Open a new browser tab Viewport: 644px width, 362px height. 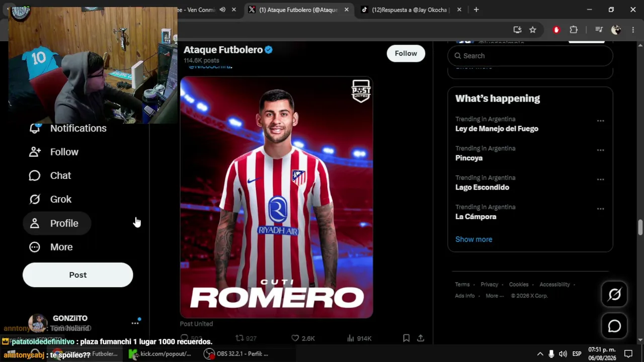476,10
